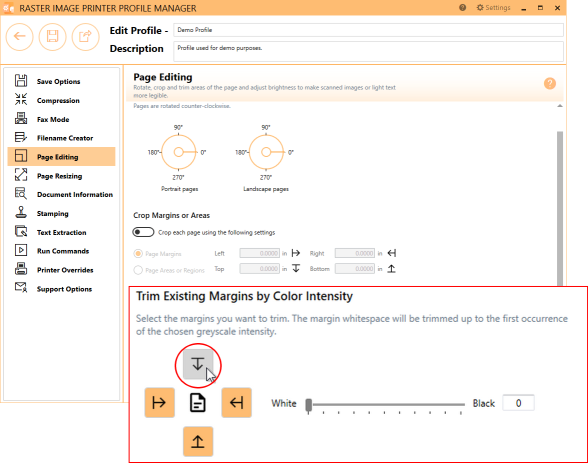588x463 pixels.
Task: Click the save profile disk icon
Action: pos(52,36)
